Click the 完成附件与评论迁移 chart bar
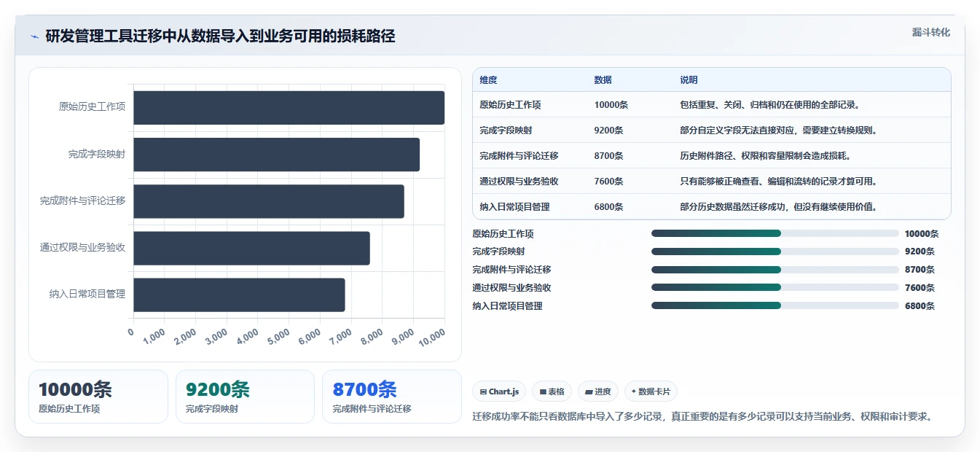 point(269,201)
